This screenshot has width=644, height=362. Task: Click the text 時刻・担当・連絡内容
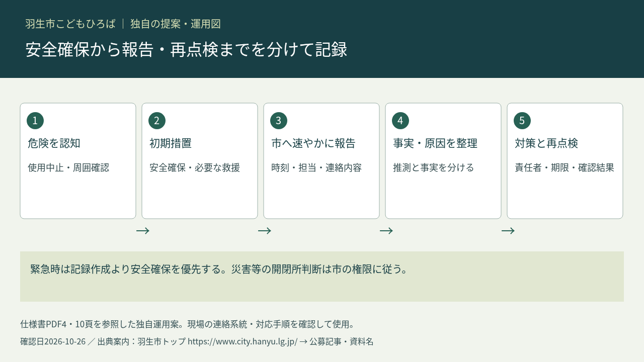(x=316, y=167)
